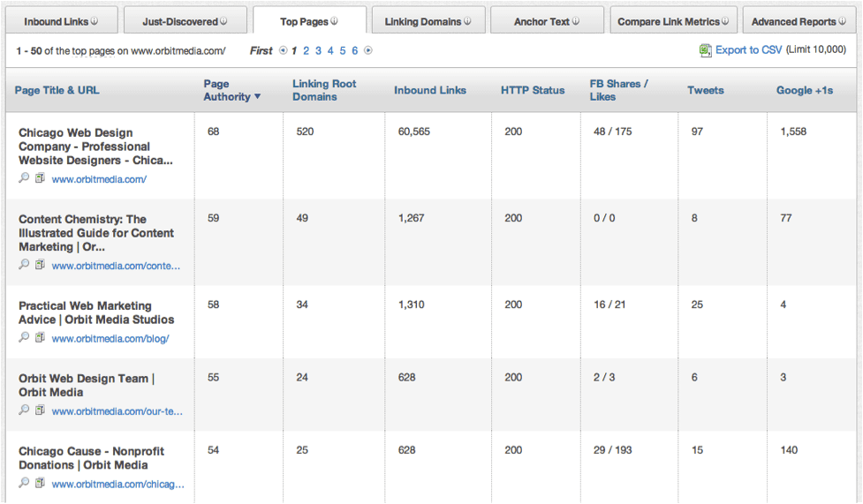Click the Chicago Cause Nonprofit Donations title
Viewport: 863px width, 504px height.
click(x=91, y=458)
